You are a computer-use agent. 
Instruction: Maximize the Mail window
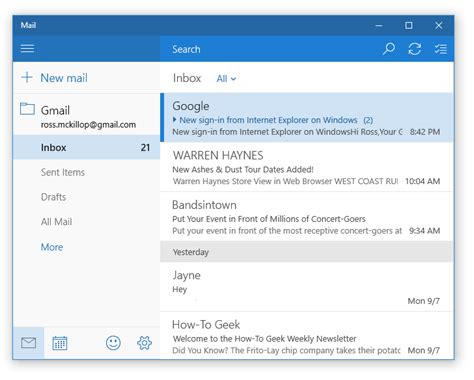pos(409,25)
